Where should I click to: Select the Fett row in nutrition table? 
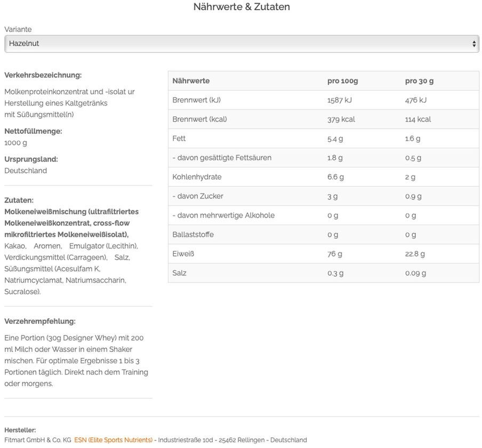click(179, 139)
